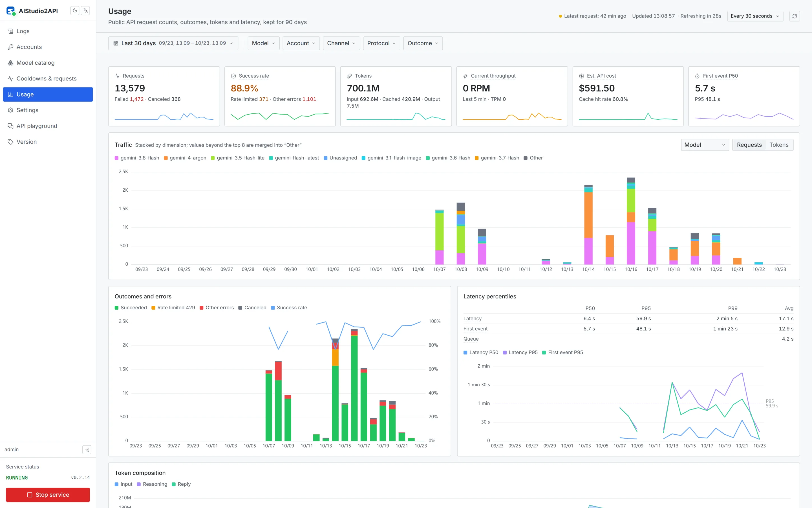This screenshot has width=812, height=508.
Task: Toggle Rate limited 429 legend series
Action: click(x=173, y=308)
